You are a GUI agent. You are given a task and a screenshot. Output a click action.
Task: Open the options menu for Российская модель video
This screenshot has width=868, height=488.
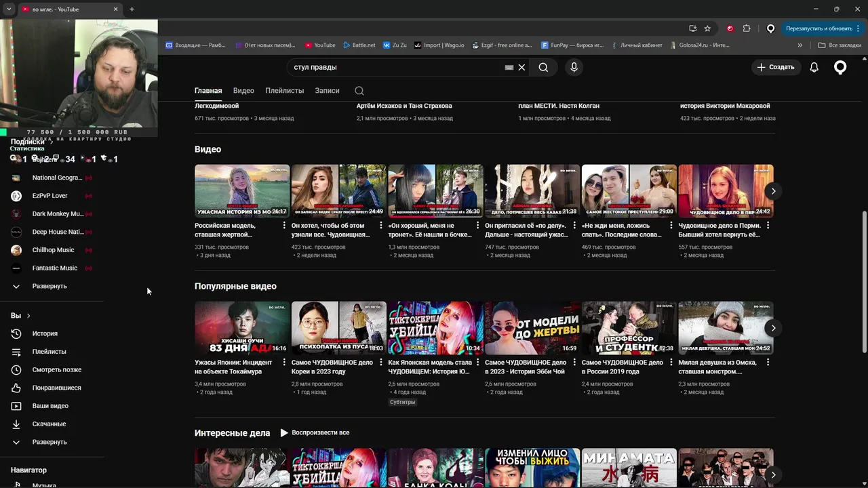click(284, 226)
